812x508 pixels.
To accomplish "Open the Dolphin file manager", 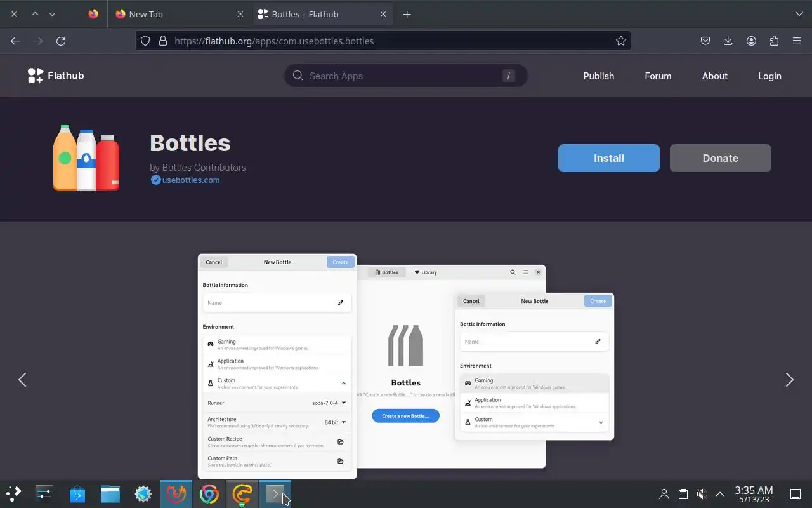I will (110, 493).
